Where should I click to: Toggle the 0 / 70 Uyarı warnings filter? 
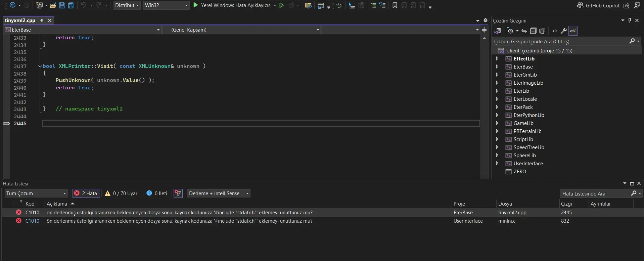click(x=122, y=193)
